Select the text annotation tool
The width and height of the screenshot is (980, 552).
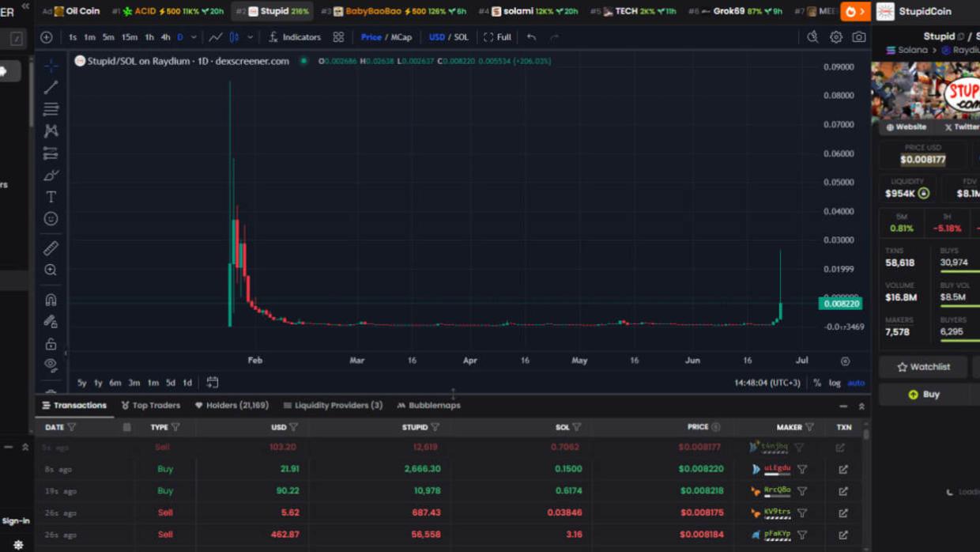(x=51, y=197)
